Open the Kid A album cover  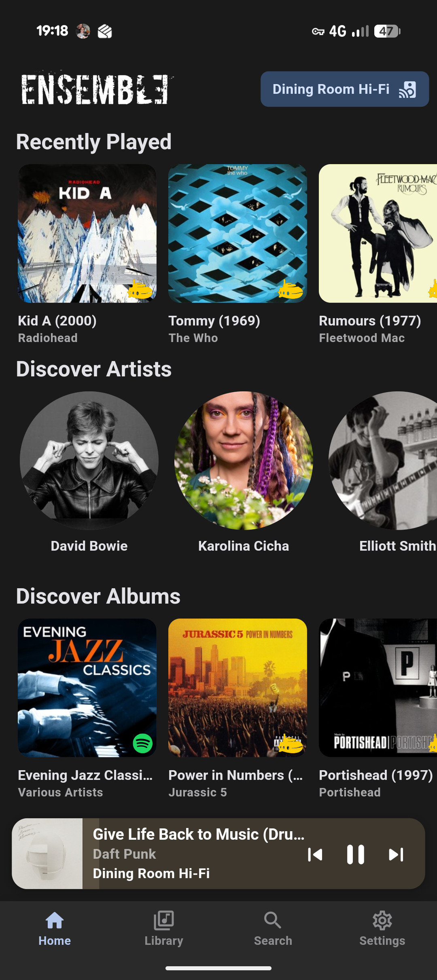point(87,233)
